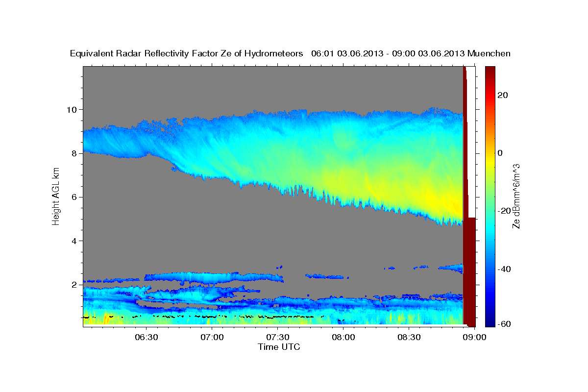Viewport: 588px width, 392px height.
Task: Click the '07:30' time tick label
Action: (278, 337)
